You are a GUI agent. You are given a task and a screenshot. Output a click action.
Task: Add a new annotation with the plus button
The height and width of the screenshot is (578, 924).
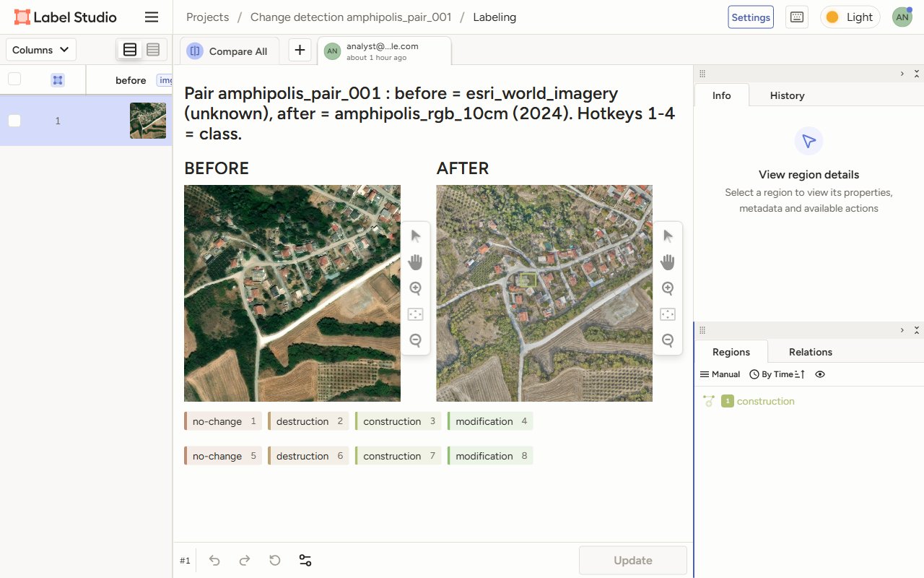300,51
